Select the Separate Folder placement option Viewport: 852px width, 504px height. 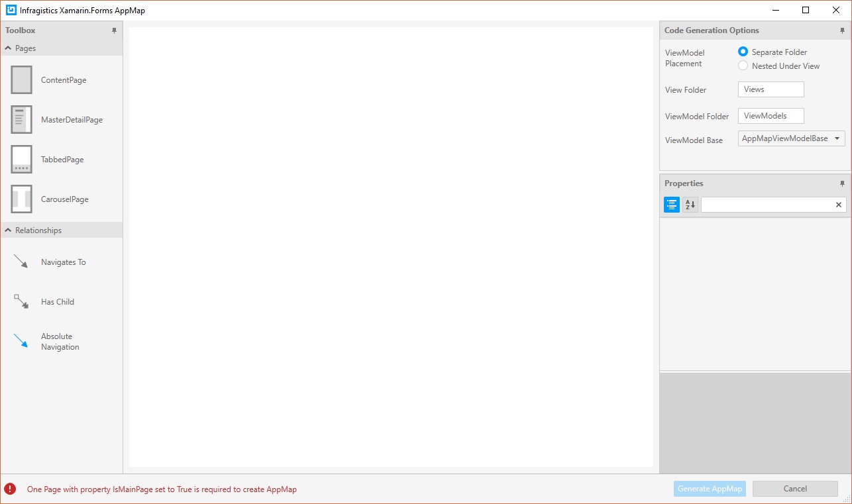(x=743, y=51)
